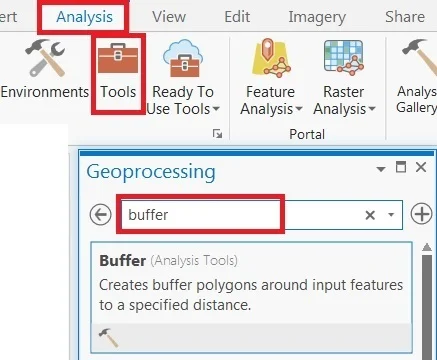Open the Analysis Gallery hammer icon
The image size is (437, 360).
[419, 58]
